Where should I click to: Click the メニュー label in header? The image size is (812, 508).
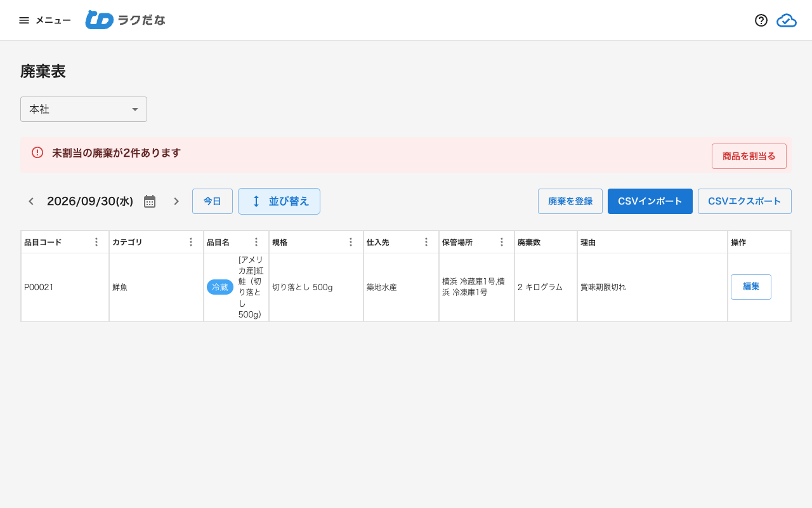[53, 20]
